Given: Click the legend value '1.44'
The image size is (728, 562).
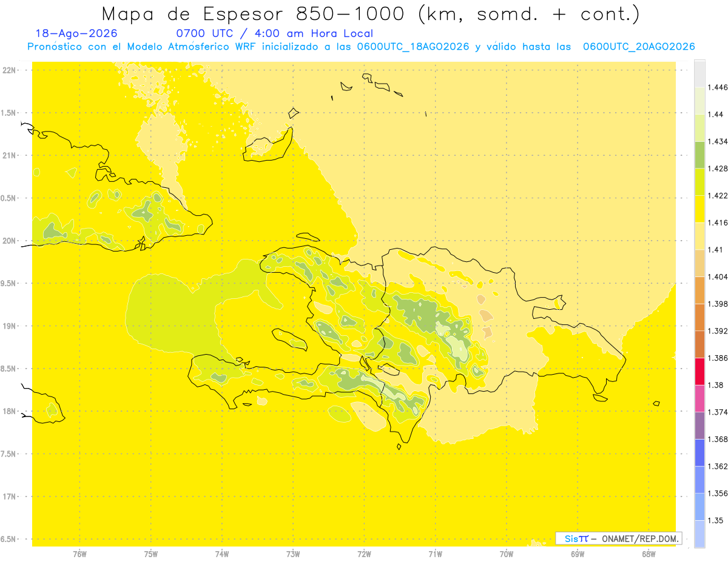Looking at the screenshot, I should (x=715, y=115).
